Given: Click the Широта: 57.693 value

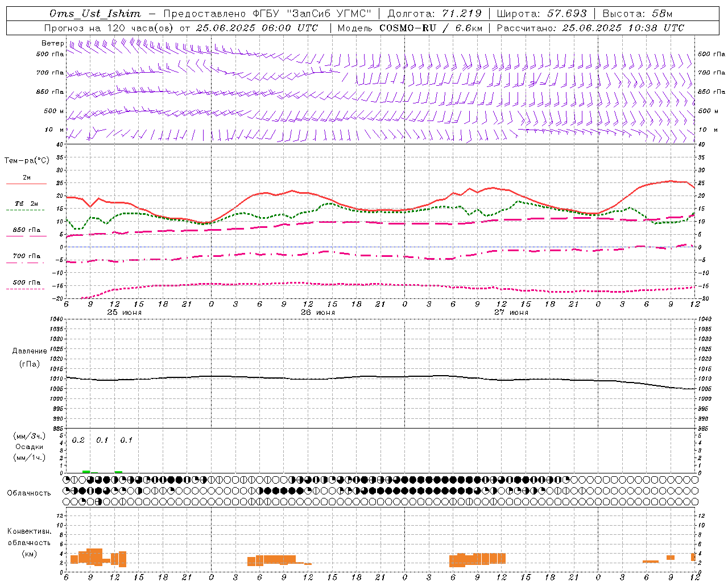Looking at the screenshot, I should tap(543, 14).
